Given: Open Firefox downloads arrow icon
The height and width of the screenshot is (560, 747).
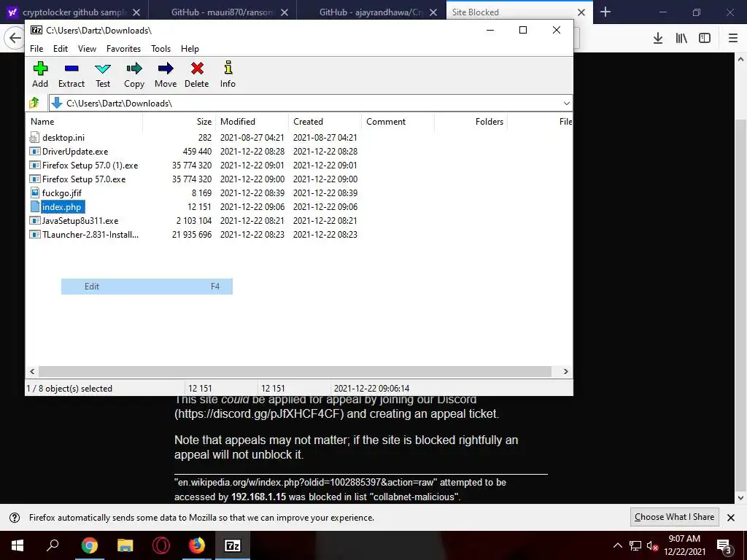Looking at the screenshot, I should (x=658, y=38).
